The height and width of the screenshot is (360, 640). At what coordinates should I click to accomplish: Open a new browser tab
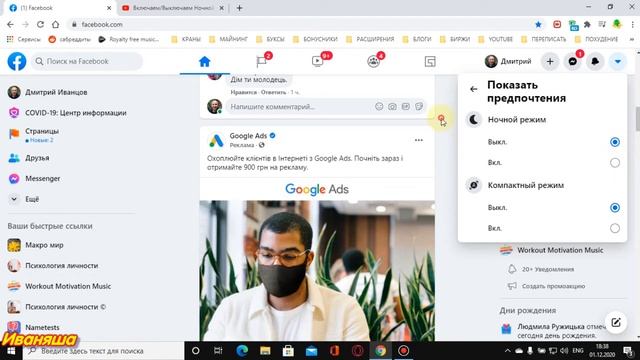pos(240,8)
